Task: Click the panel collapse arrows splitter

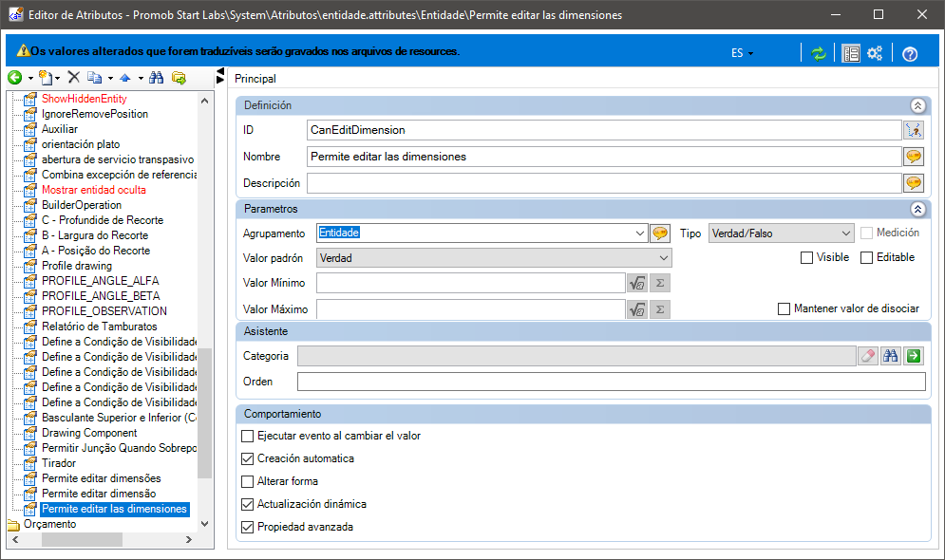Action: click(x=220, y=76)
